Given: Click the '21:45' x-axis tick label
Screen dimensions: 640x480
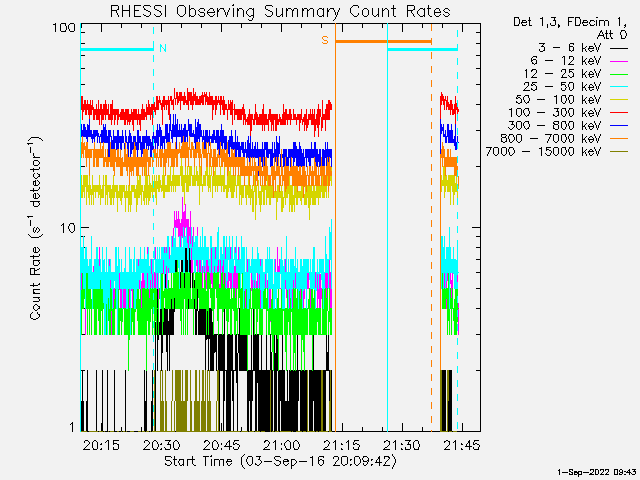Looking at the screenshot, I should click(462, 445).
